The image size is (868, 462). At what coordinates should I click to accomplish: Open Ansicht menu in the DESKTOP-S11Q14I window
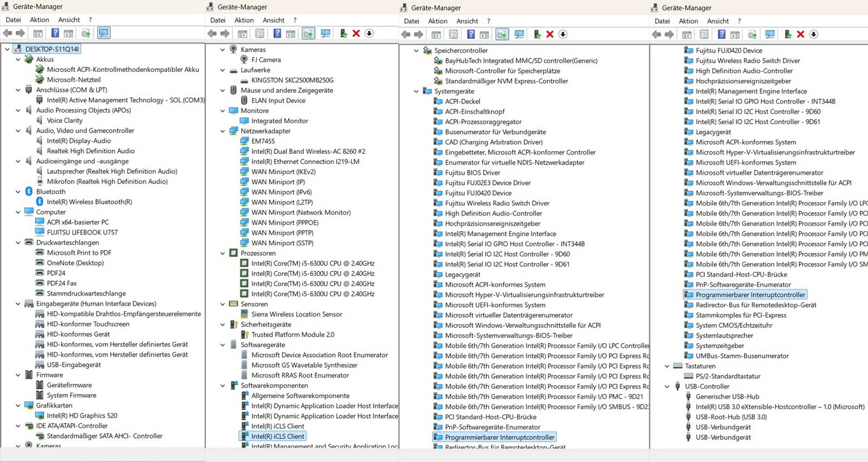point(69,20)
